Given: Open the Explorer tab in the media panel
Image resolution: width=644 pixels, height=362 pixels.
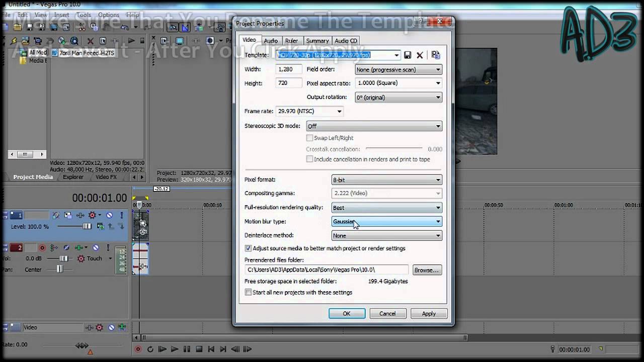Looking at the screenshot, I should tap(73, 177).
